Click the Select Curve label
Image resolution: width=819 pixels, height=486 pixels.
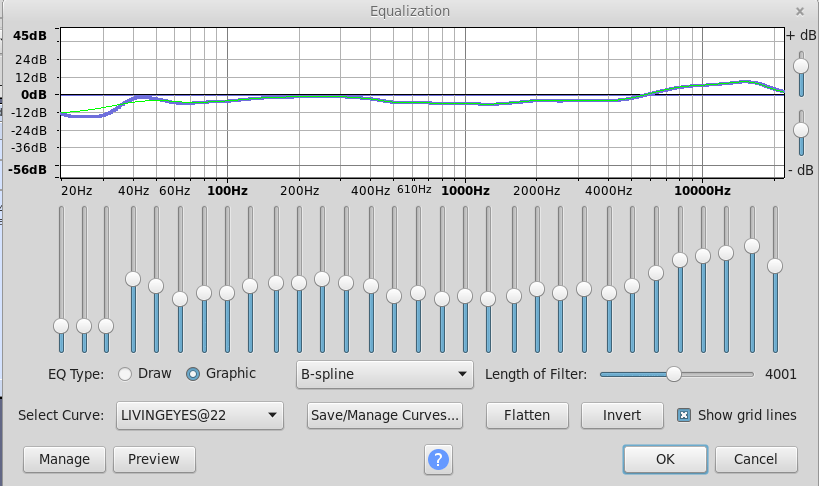(61, 415)
